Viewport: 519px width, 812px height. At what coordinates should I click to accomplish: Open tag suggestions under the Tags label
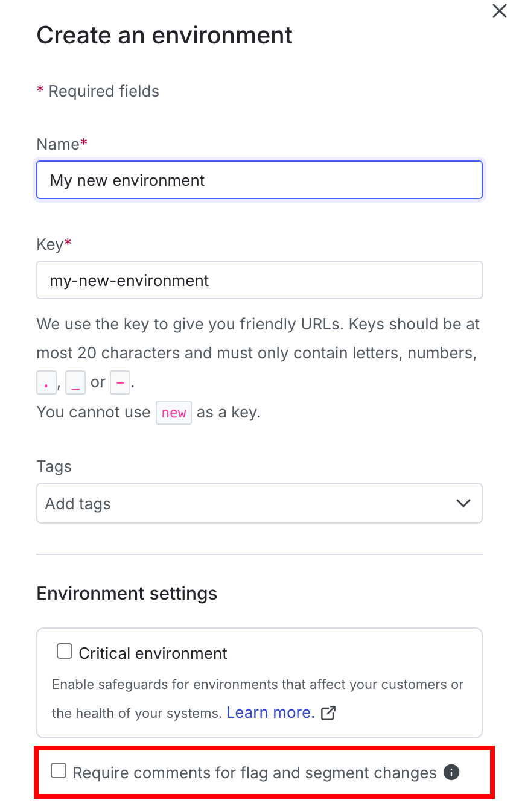point(259,503)
